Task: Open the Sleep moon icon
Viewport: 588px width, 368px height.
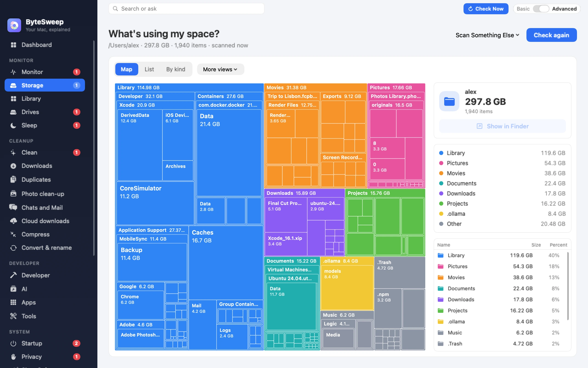Action: [x=13, y=125]
